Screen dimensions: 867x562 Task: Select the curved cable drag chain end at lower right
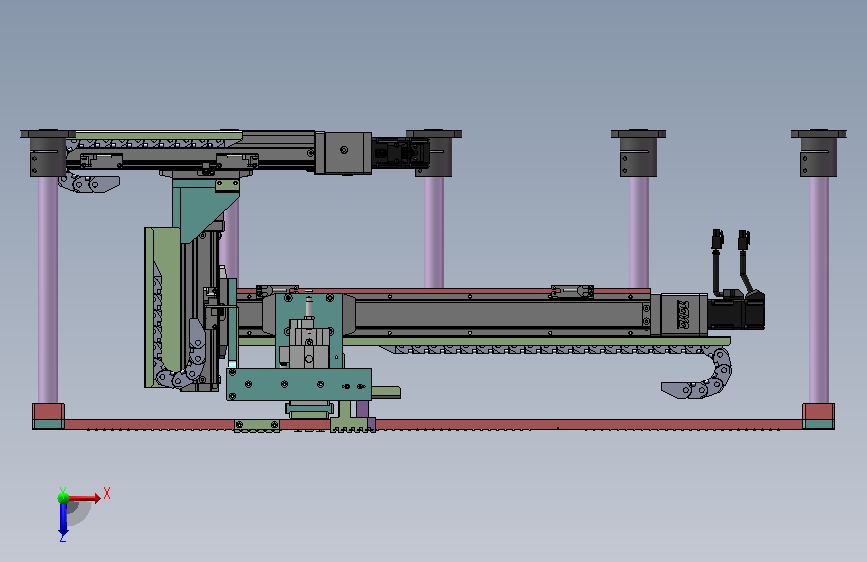pos(698,374)
